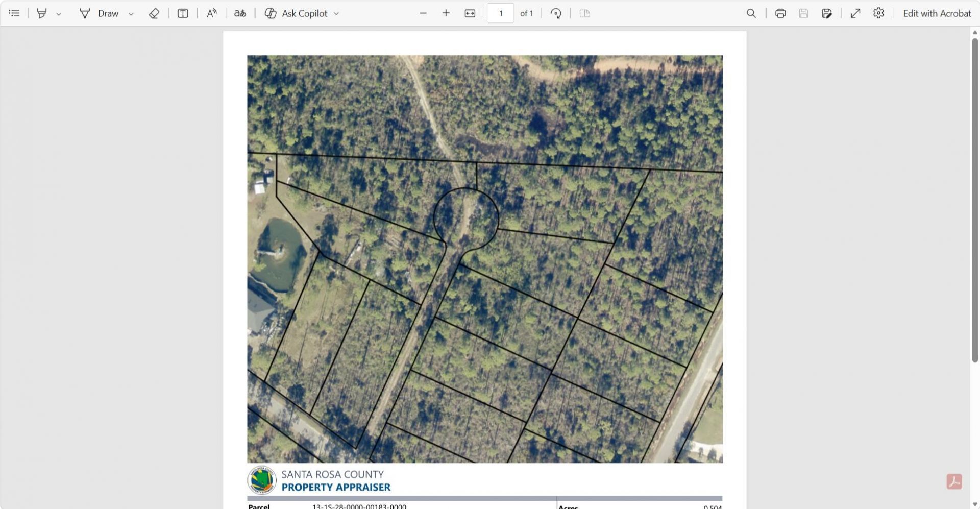980x509 pixels.
Task: Zoom in with the plus button
Action: click(446, 13)
